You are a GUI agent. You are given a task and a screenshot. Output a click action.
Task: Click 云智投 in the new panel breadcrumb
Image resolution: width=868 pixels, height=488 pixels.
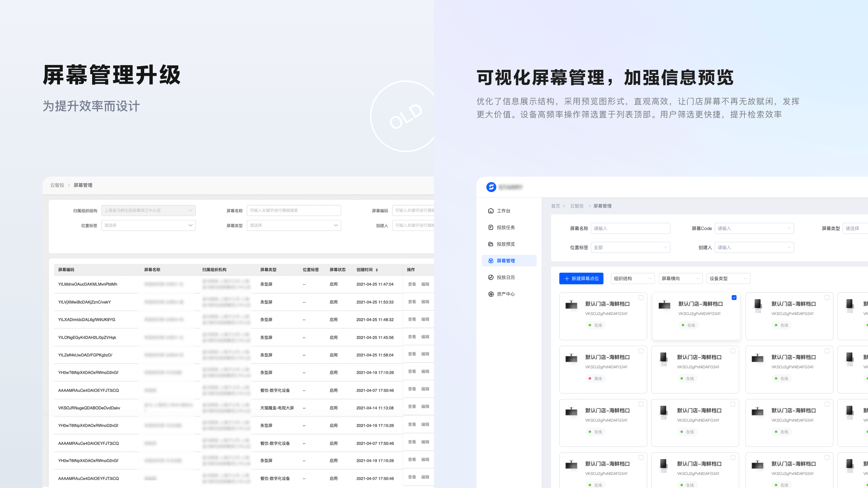pos(577,206)
